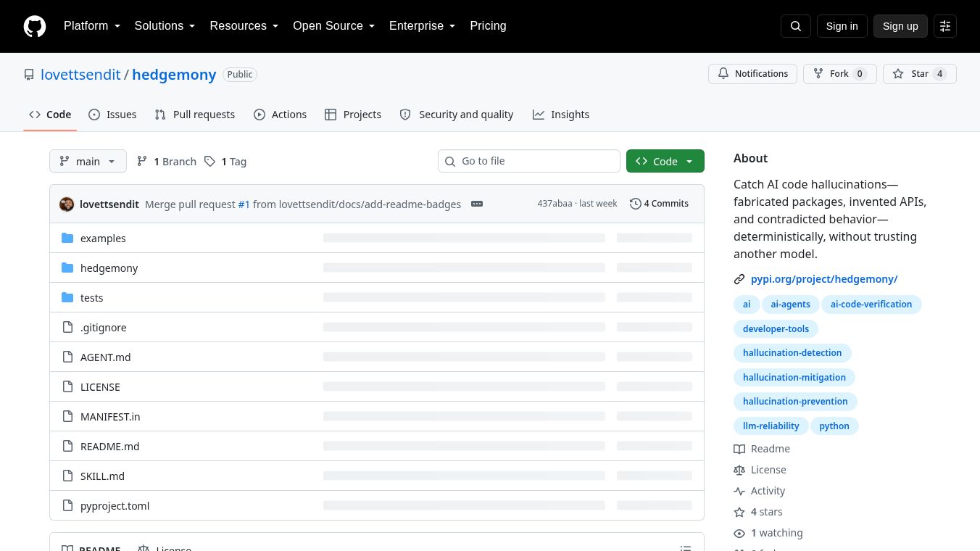
Task: Click the branch icon beside 1 Branch
Action: coord(142,161)
